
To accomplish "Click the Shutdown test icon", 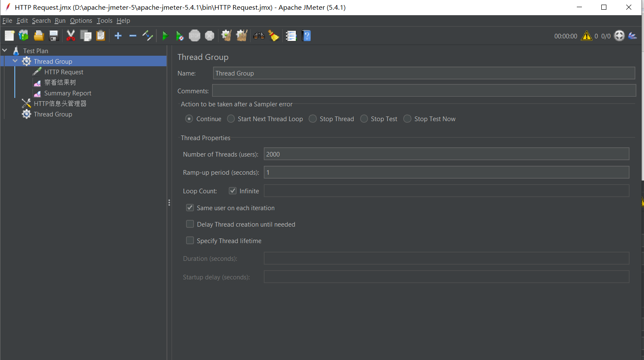I will coord(210,36).
